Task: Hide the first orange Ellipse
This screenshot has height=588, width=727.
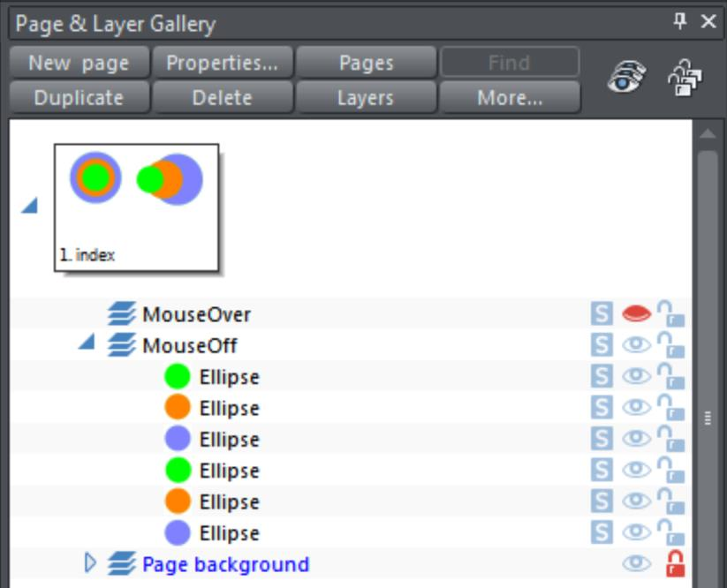Action: click(x=636, y=407)
